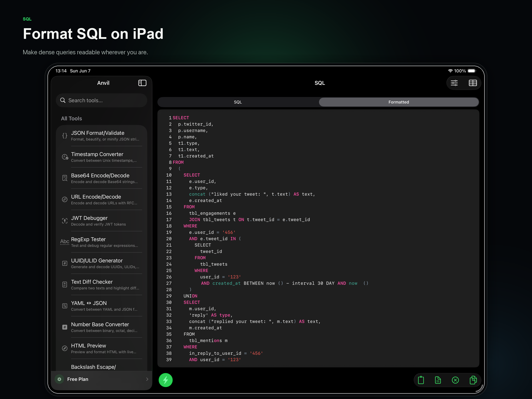
Task: Toggle the sidebar panel icon
Action: (x=142, y=83)
